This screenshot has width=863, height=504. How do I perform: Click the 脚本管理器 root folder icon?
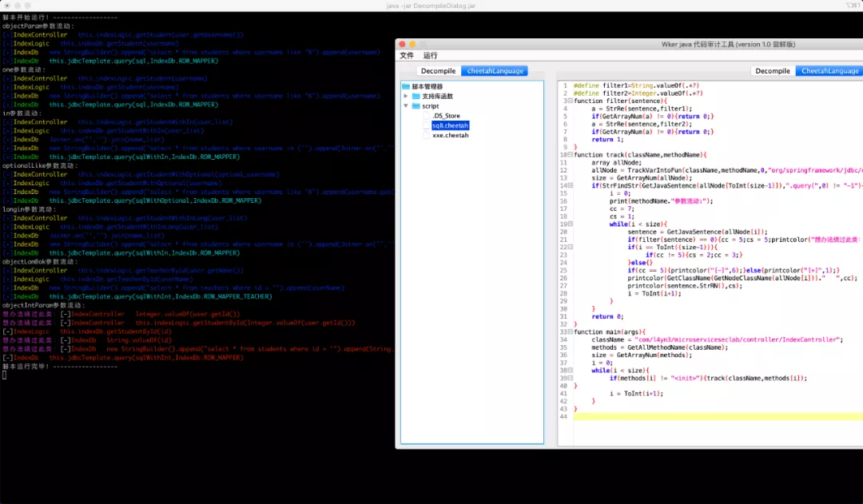pos(406,86)
